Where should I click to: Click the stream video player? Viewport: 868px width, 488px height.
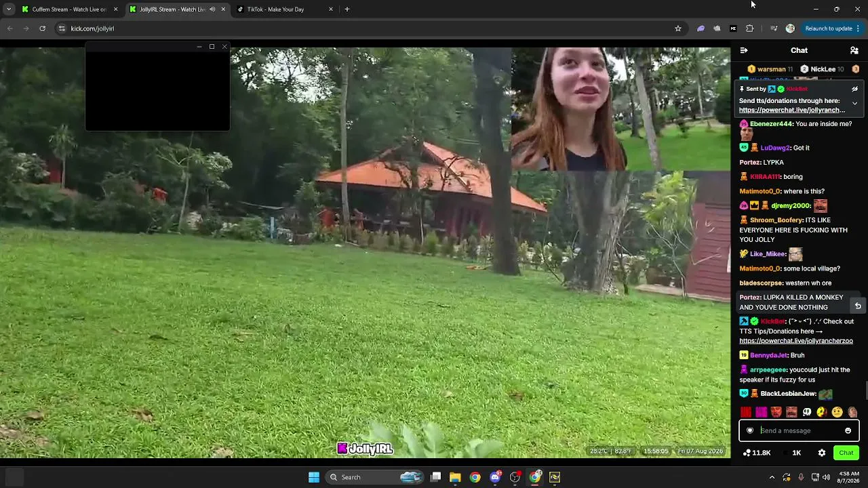tap(365, 252)
